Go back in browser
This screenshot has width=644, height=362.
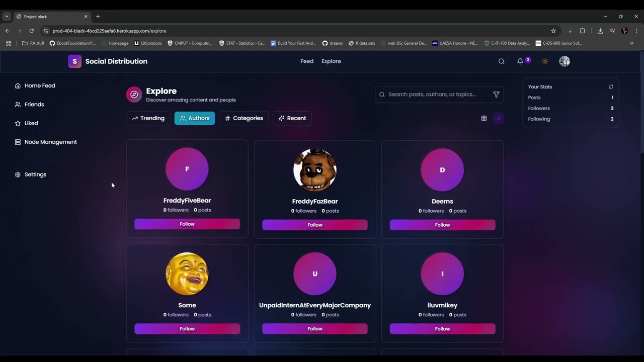point(8,31)
